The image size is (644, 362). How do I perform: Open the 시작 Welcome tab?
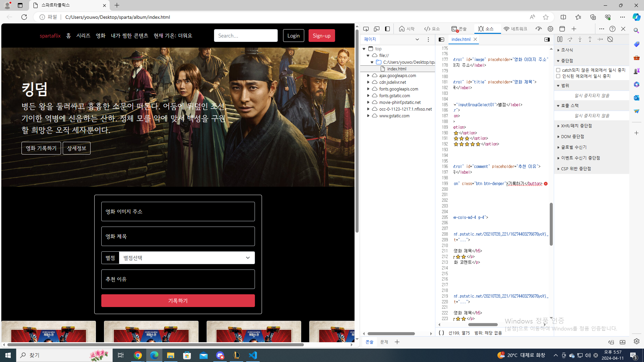[x=407, y=29]
